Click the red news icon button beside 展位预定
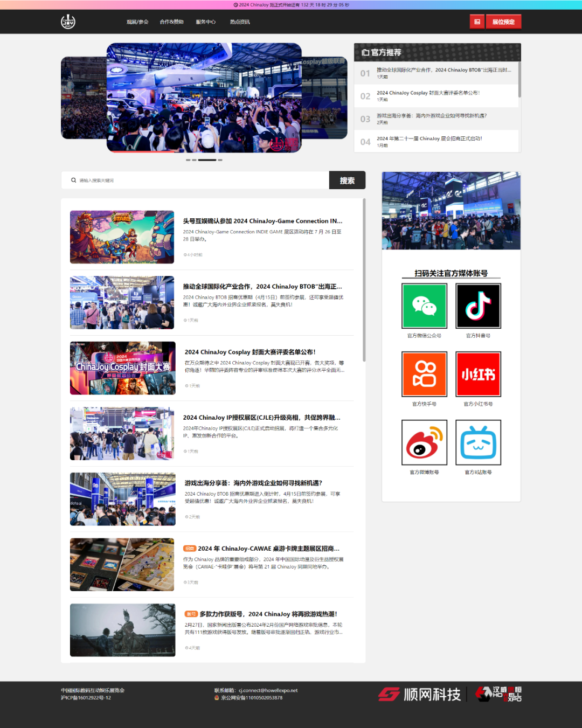Screen dimensions: 582x728 [x=477, y=22]
